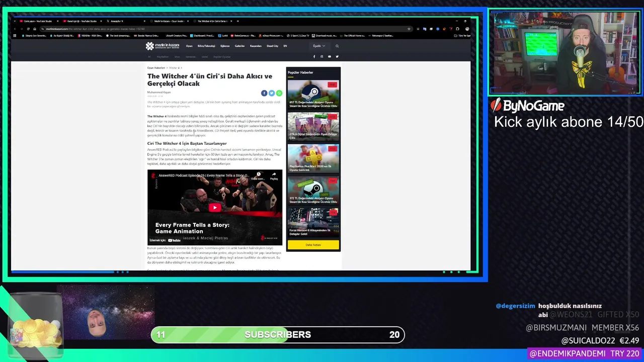Click the Popüler Haberler sidebar heading
644x362 pixels.
[x=300, y=72]
